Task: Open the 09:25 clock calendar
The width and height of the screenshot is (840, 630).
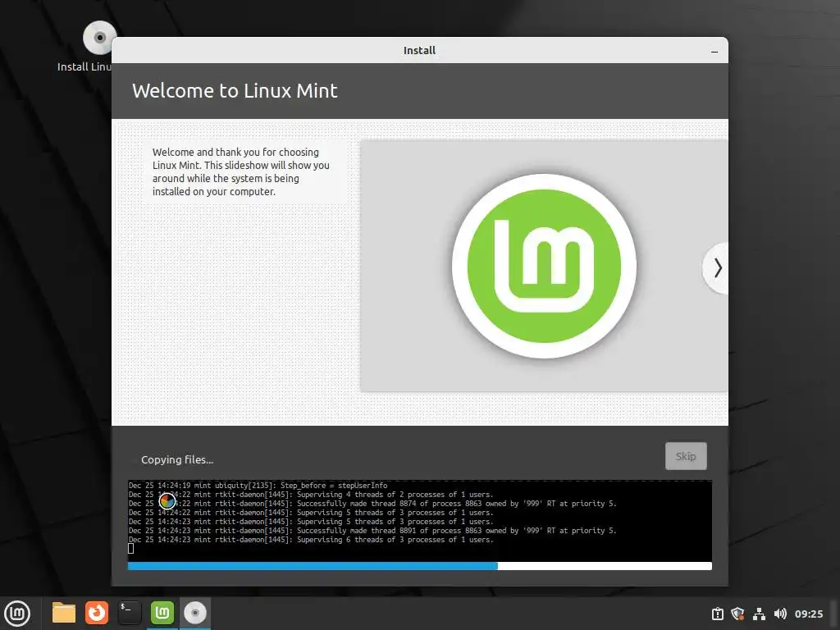Action: click(808, 614)
